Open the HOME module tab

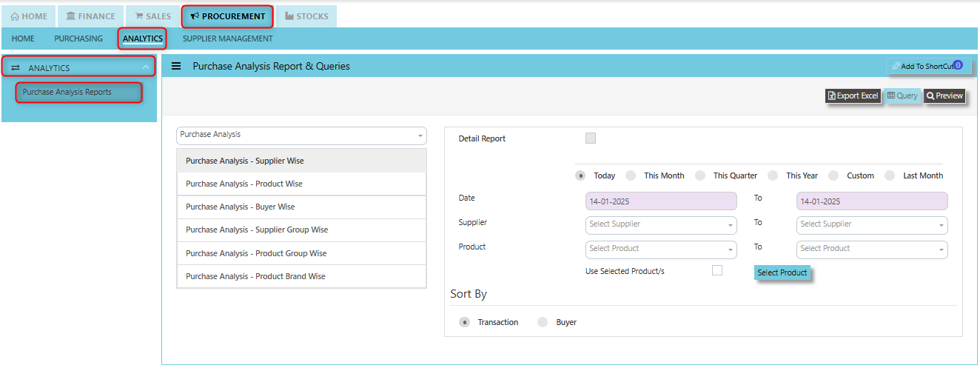point(29,16)
